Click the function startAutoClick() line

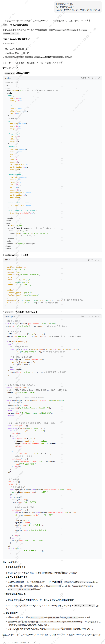(x=17, y=387)
